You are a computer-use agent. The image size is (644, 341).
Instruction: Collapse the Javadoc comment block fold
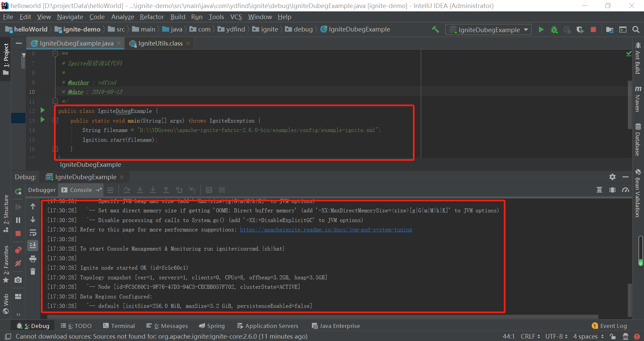(55, 54)
